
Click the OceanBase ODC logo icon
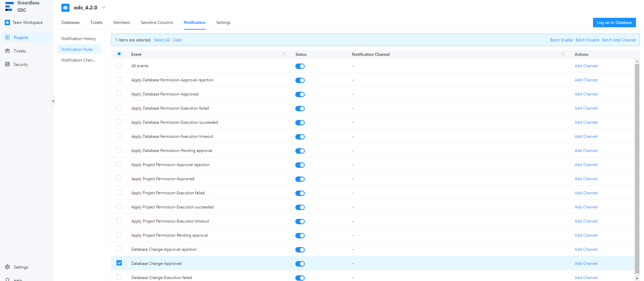[9, 6]
